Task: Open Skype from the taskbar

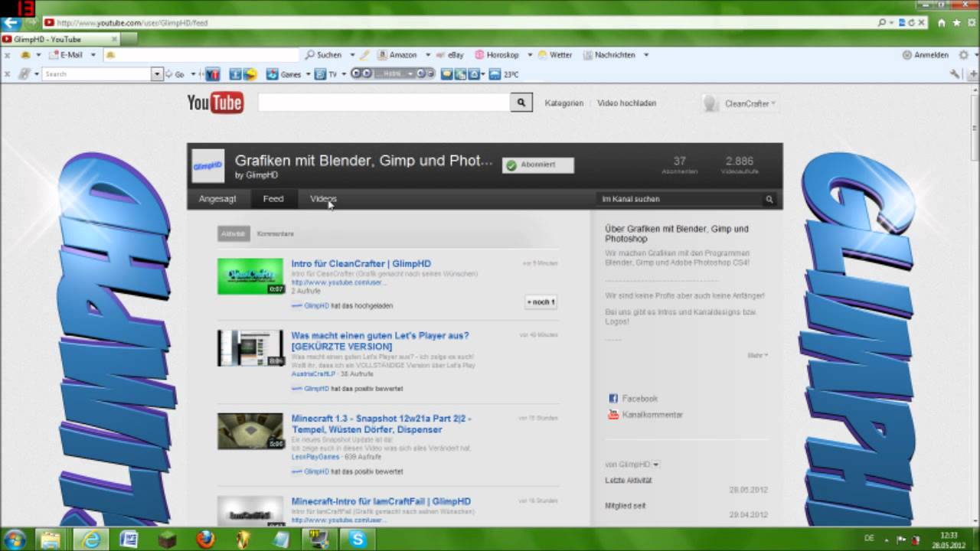Action: (358, 540)
